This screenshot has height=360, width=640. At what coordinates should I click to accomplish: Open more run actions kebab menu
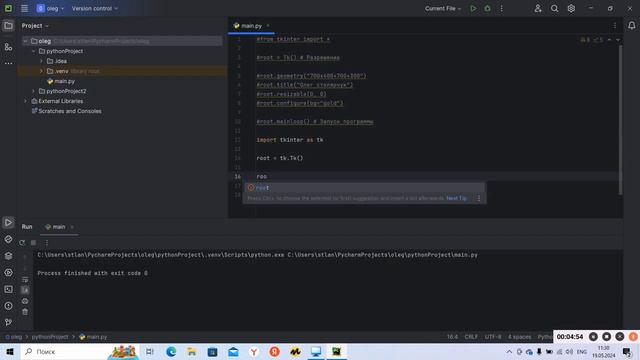click(502, 8)
